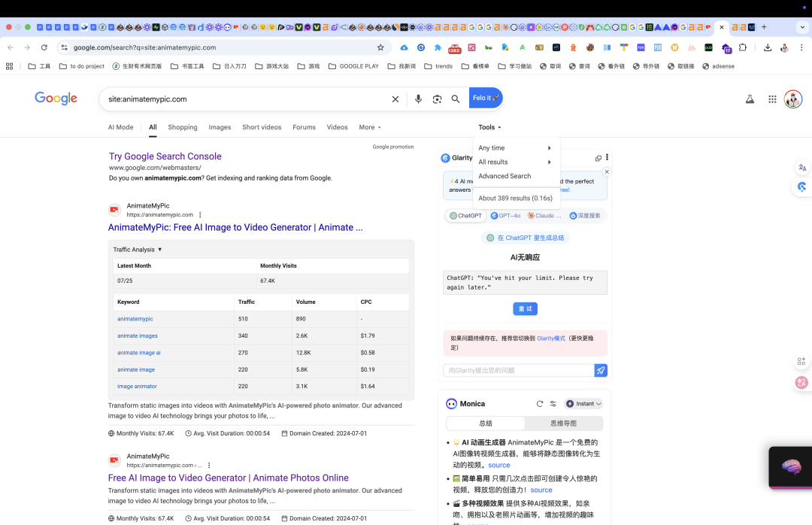
Task: Switch Monica to the 总结 tab
Action: pos(485,423)
